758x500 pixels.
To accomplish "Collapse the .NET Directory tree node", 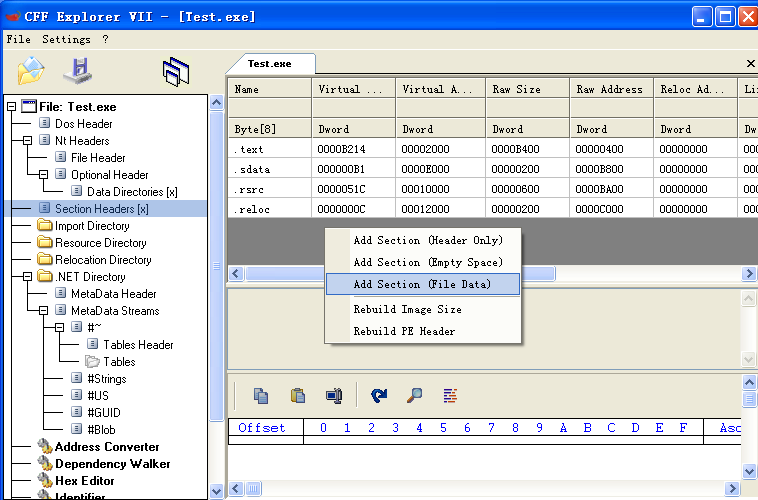I will coord(28,276).
